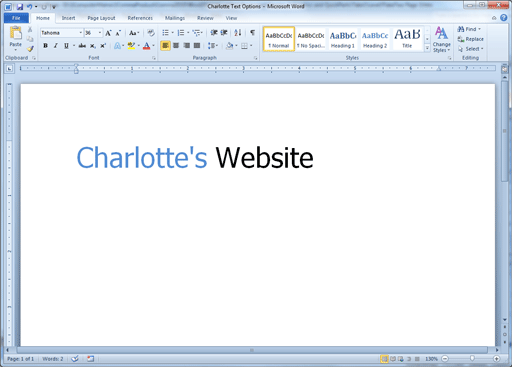Open the Tahoma font name dropdown
This screenshot has height=367, width=512.
[x=80, y=33]
